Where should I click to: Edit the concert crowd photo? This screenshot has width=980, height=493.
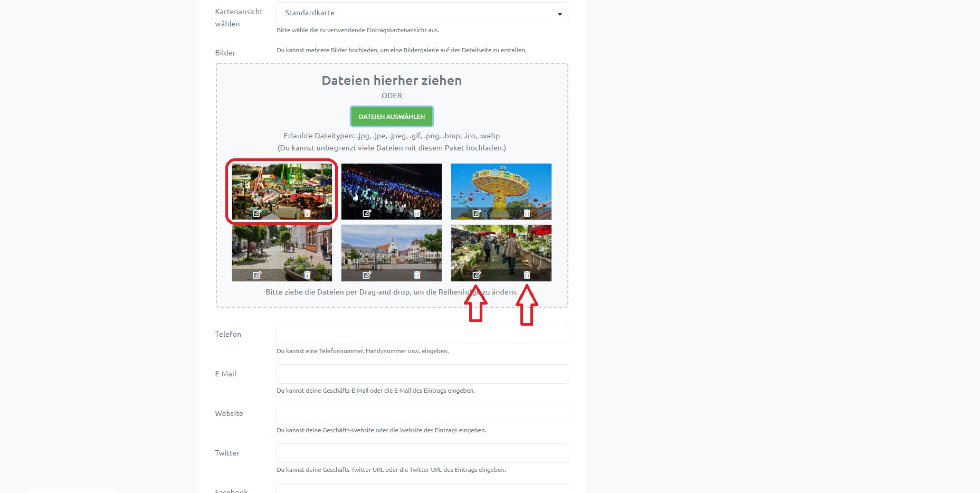(367, 213)
